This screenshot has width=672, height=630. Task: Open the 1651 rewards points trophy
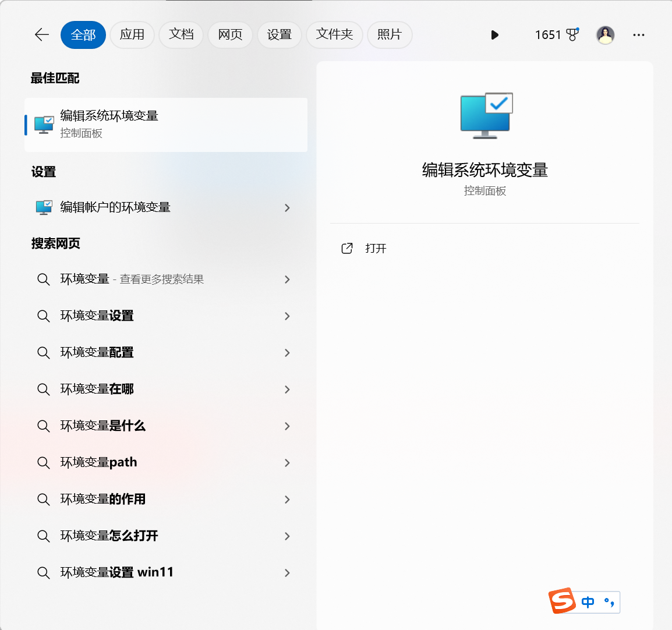tap(557, 35)
